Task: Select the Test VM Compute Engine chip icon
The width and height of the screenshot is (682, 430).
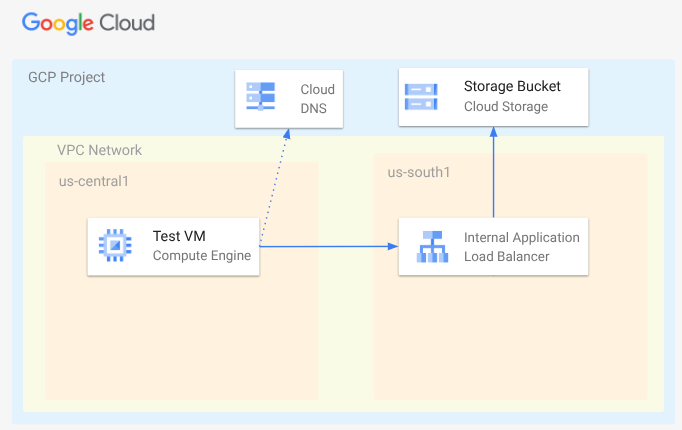Action: (115, 245)
